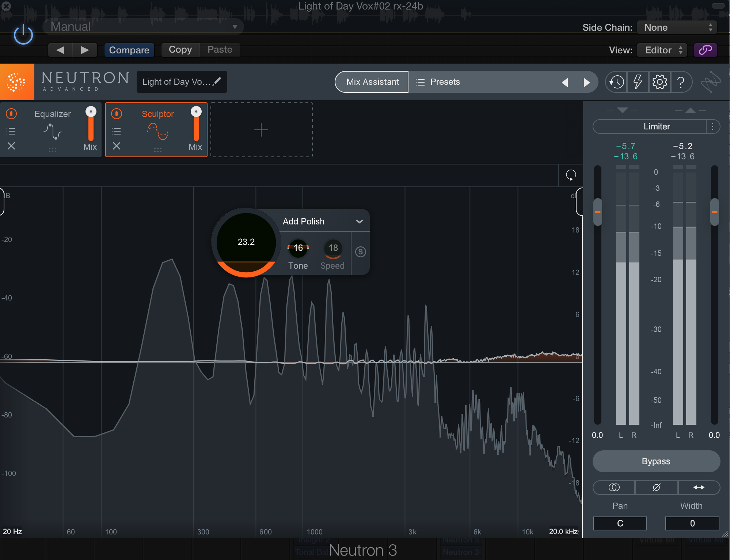
Task: Click the right spectrum scale handle
Action: click(x=579, y=202)
